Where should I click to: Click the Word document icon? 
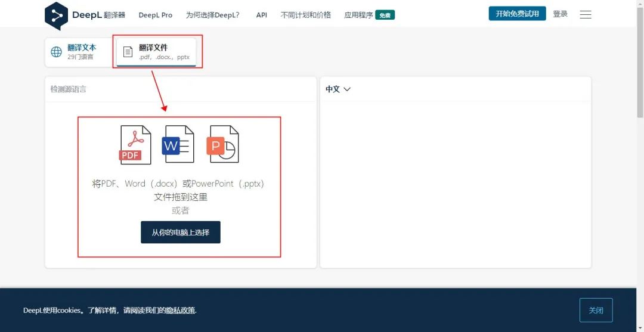(178, 144)
